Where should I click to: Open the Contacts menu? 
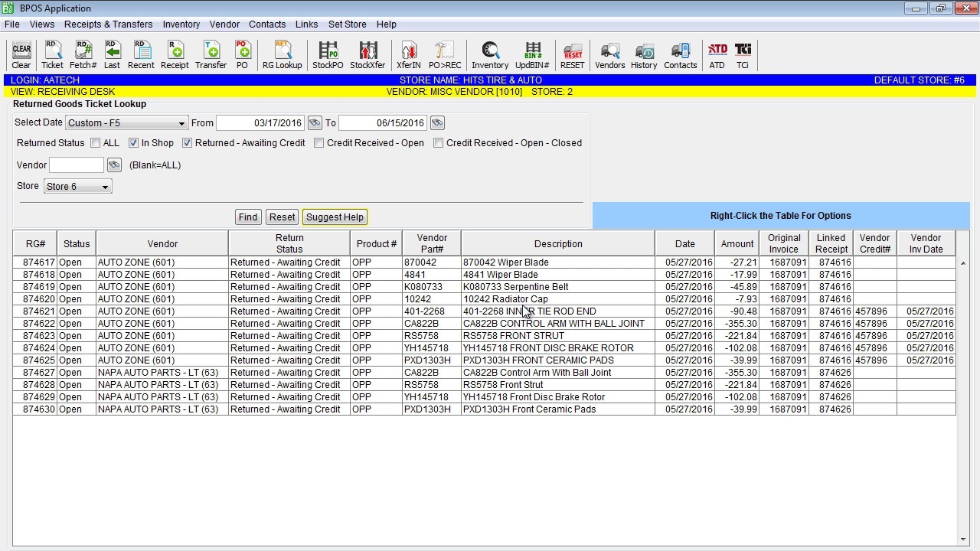[267, 24]
